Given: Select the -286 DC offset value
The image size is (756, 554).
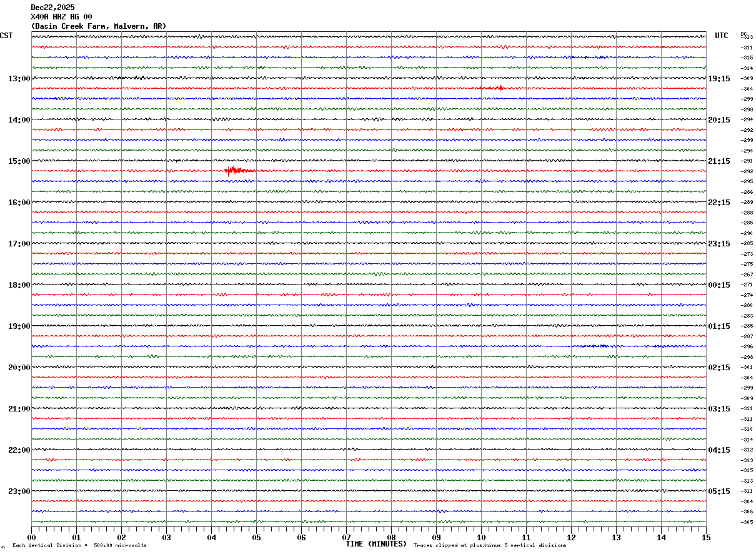Looking at the screenshot, I should click(747, 192).
